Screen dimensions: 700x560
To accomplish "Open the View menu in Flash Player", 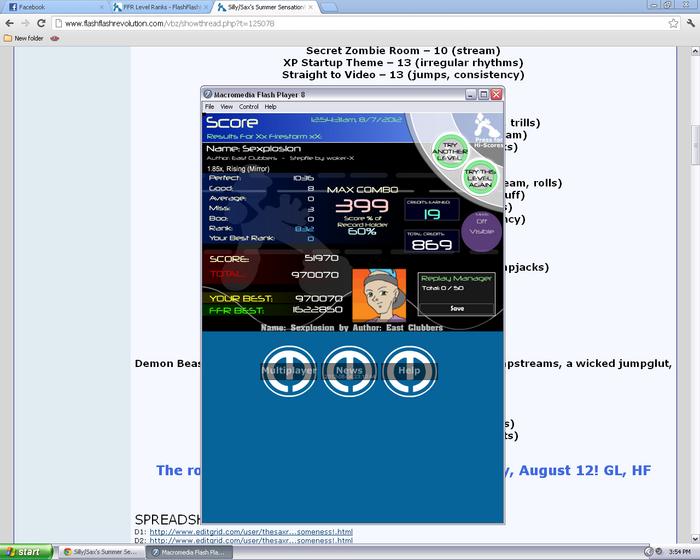I will (x=226, y=107).
